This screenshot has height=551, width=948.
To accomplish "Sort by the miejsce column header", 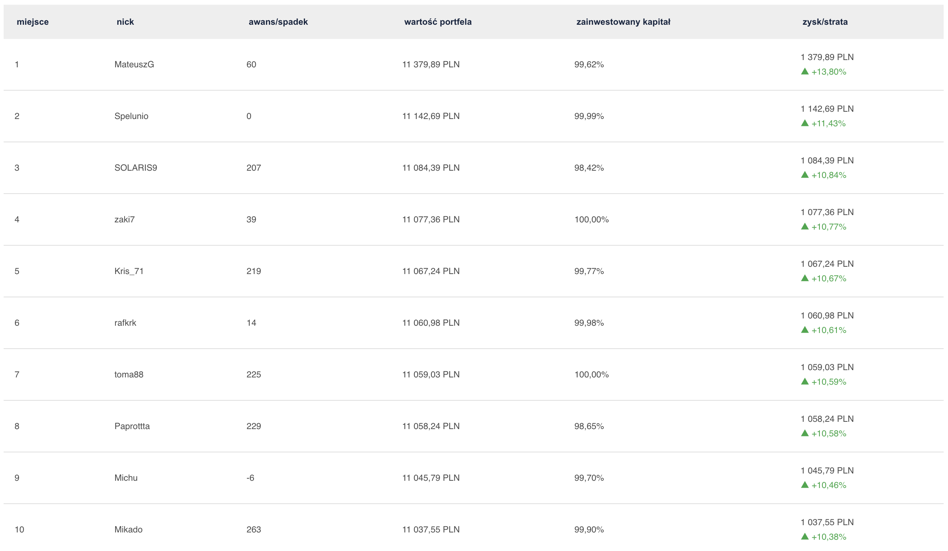I will (33, 22).
